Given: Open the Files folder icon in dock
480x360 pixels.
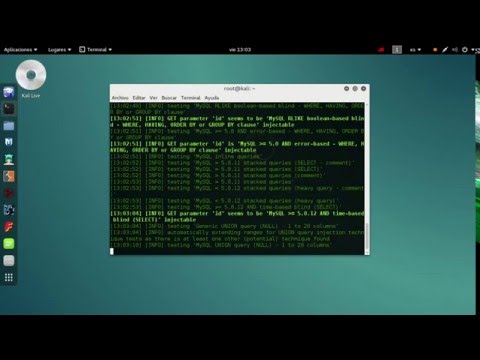Looking at the screenshot, I should pos(9,126).
